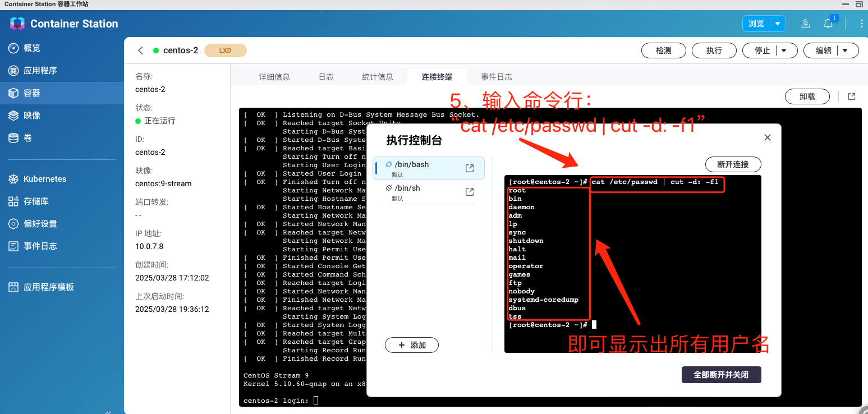Click 全部断开并关闭 button
This screenshot has width=868, height=414.
pyautogui.click(x=722, y=375)
